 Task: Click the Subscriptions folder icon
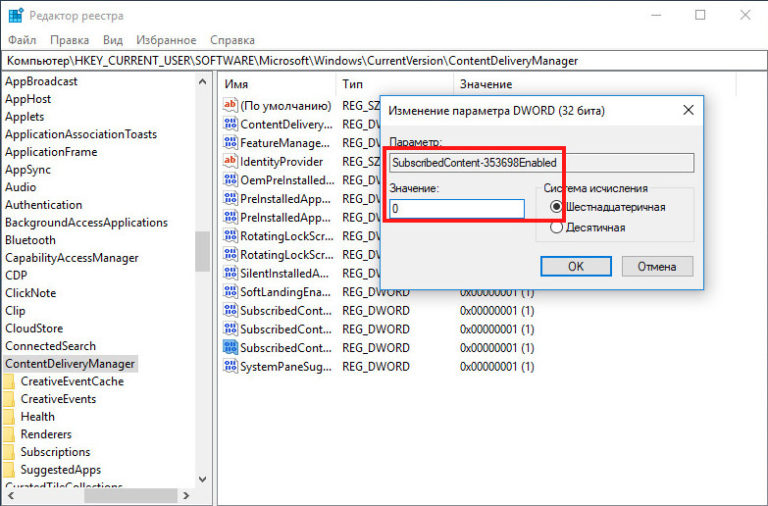(9, 452)
